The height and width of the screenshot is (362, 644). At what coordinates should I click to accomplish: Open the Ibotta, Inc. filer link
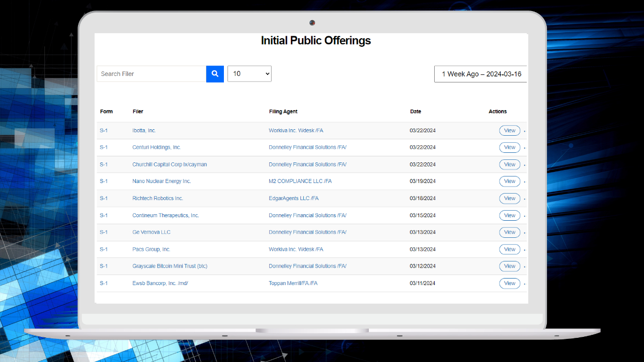click(144, 130)
